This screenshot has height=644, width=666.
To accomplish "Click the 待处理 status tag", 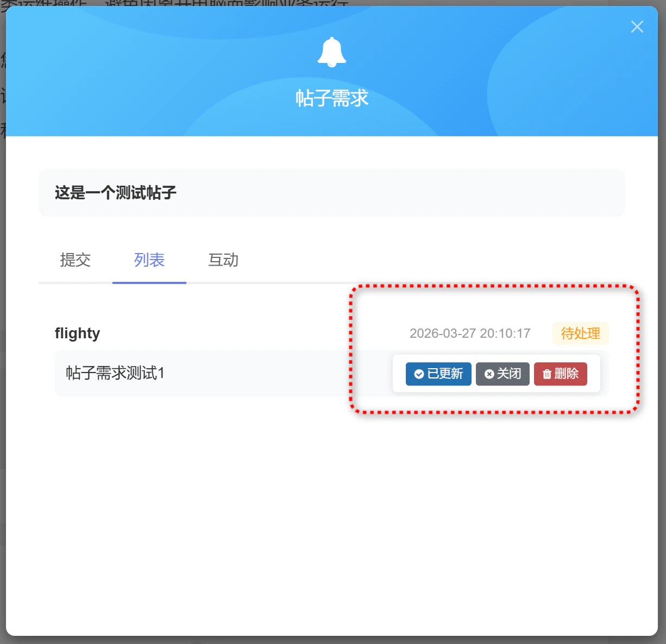I will coord(581,333).
